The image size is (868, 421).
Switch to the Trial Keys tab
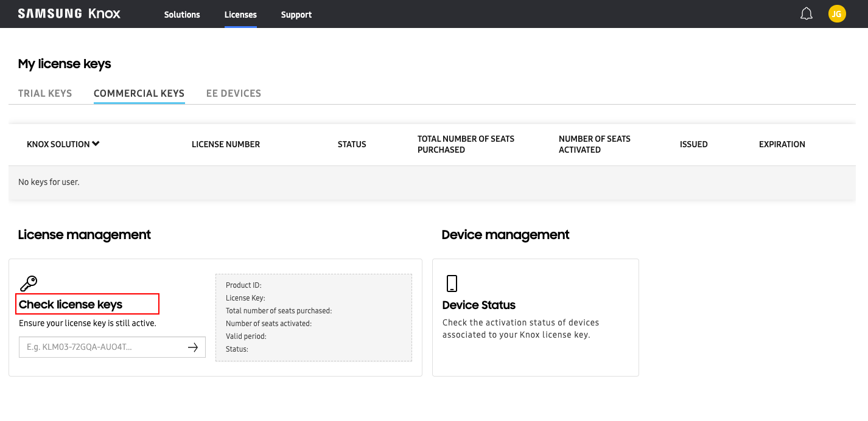[45, 93]
